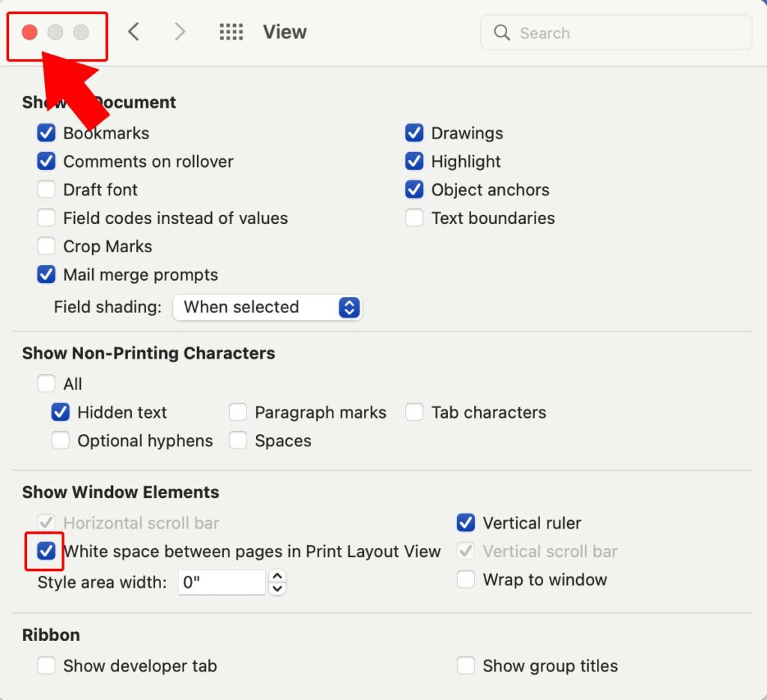The height and width of the screenshot is (700, 767).
Task: Disable Object anchors
Action: (415, 189)
